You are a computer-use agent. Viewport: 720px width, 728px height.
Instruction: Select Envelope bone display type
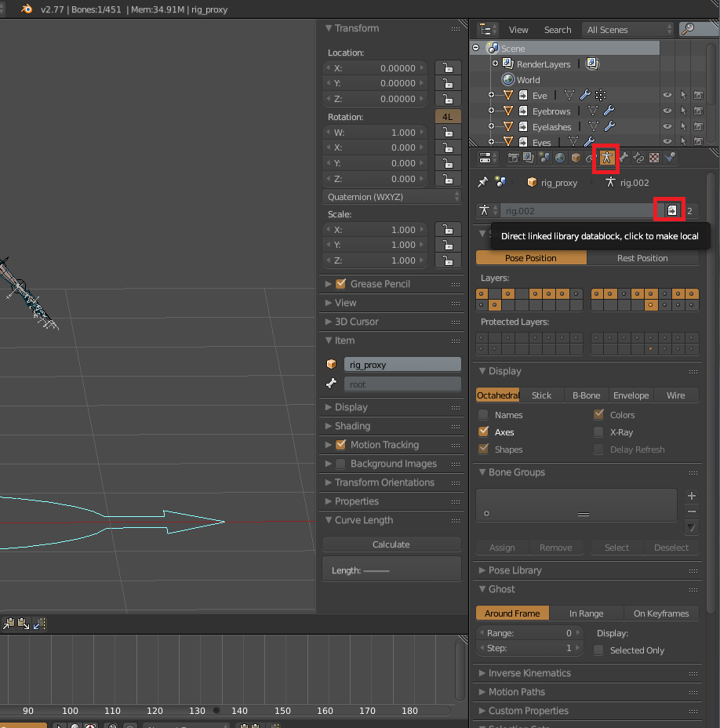[631, 395]
